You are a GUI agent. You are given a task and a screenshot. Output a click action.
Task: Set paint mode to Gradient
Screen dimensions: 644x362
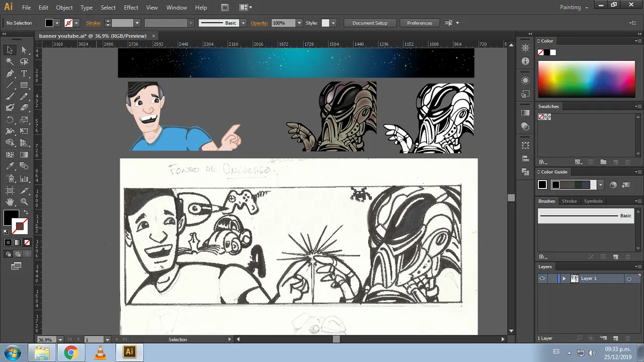[18, 242]
